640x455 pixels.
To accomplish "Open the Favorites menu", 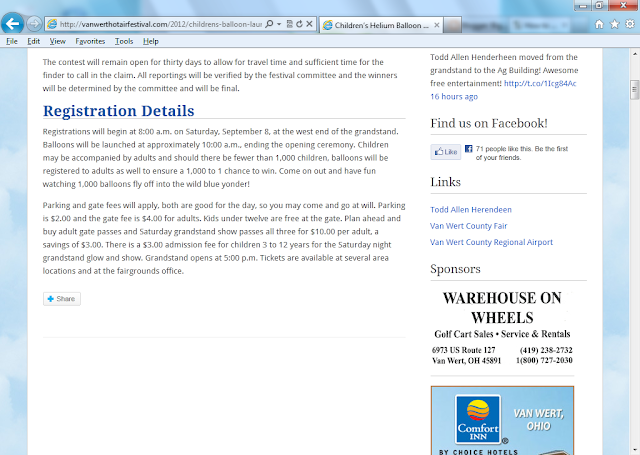I will click(x=90, y=41).
